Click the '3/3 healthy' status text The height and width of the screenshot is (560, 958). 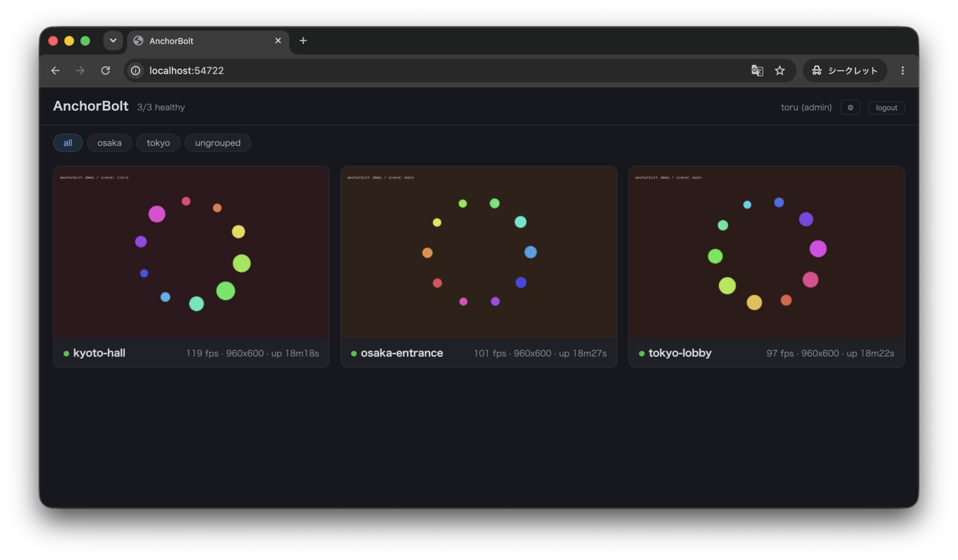(x=160, y=108)
